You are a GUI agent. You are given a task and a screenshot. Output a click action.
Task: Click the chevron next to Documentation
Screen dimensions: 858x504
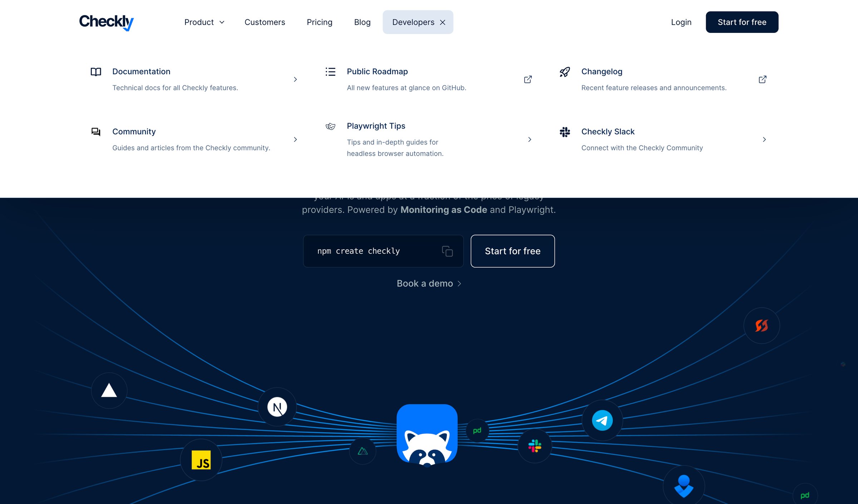[x=295, y=79]
